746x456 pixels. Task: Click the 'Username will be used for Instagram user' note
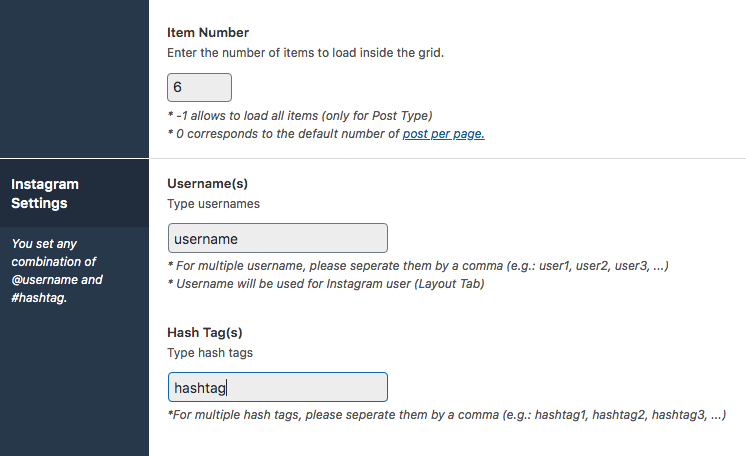pyautogui.click(x=326, y=284)
